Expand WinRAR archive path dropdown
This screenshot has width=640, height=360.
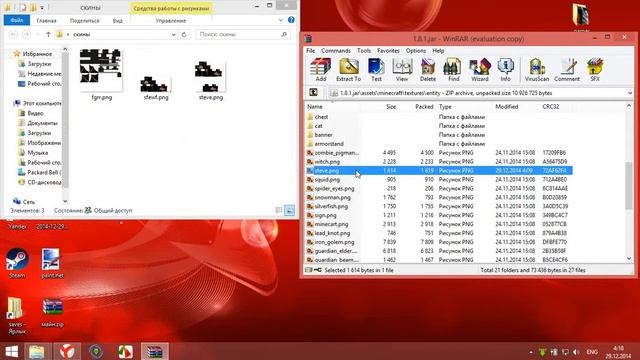(x=630, y=93)
